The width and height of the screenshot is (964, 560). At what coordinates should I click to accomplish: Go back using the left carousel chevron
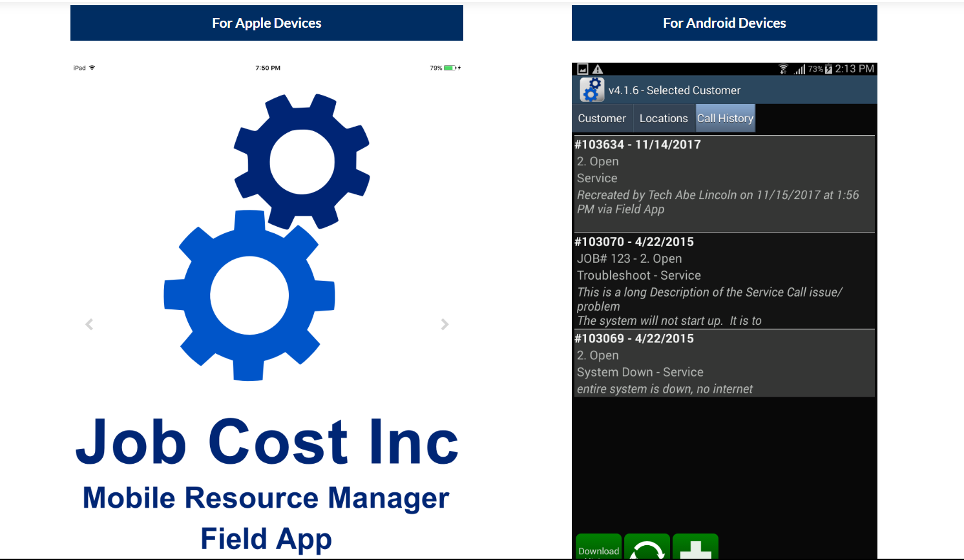click(89, 324)
